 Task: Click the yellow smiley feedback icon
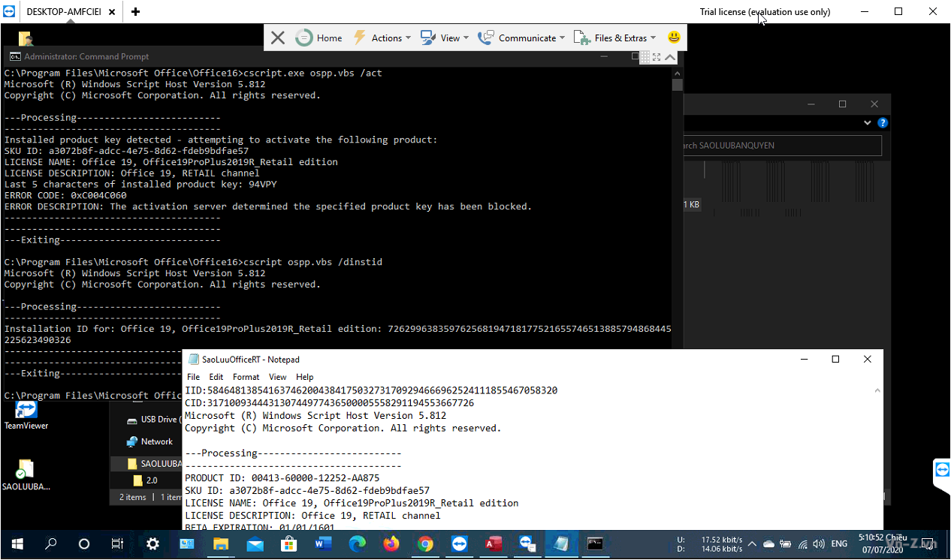(x=674, y=38)
